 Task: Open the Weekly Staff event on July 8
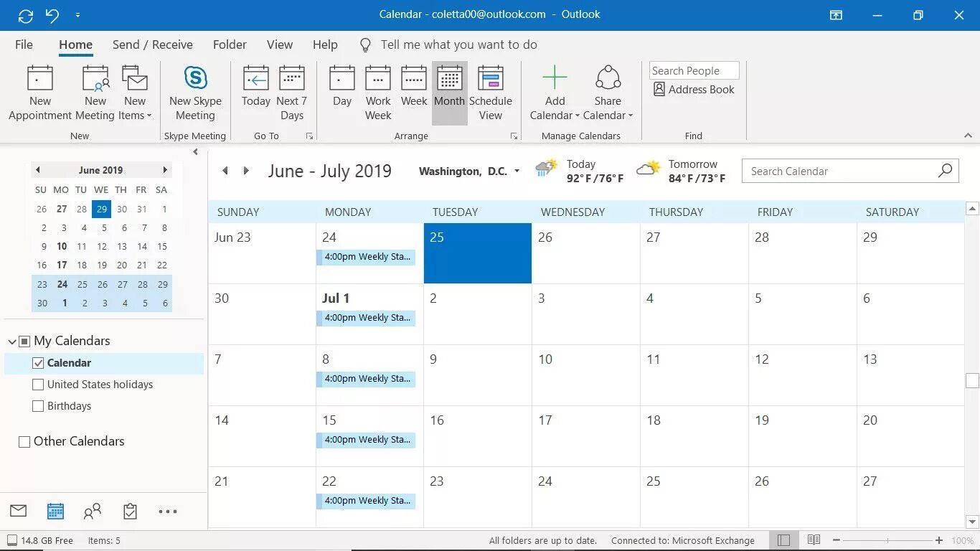tap(367, 379)
